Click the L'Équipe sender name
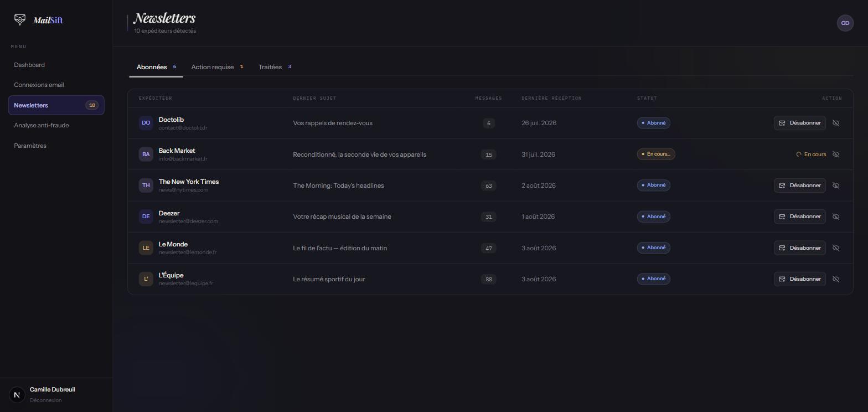This screenshot has width=868, height=412. click(171, 275)
